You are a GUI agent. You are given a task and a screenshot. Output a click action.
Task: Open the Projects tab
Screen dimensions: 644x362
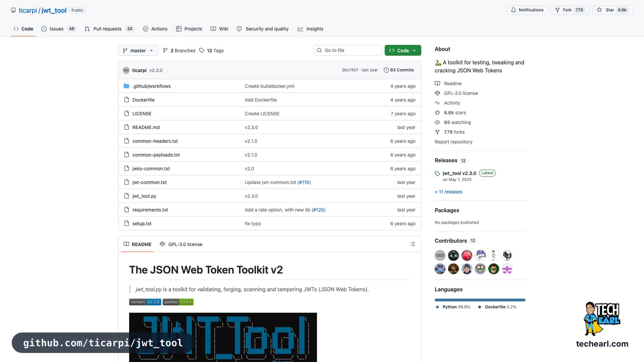189,29
